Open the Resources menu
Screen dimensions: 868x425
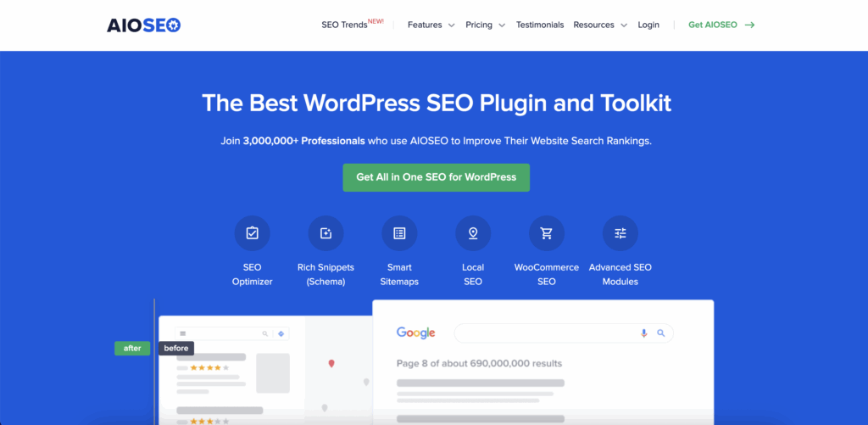point(593,25)
